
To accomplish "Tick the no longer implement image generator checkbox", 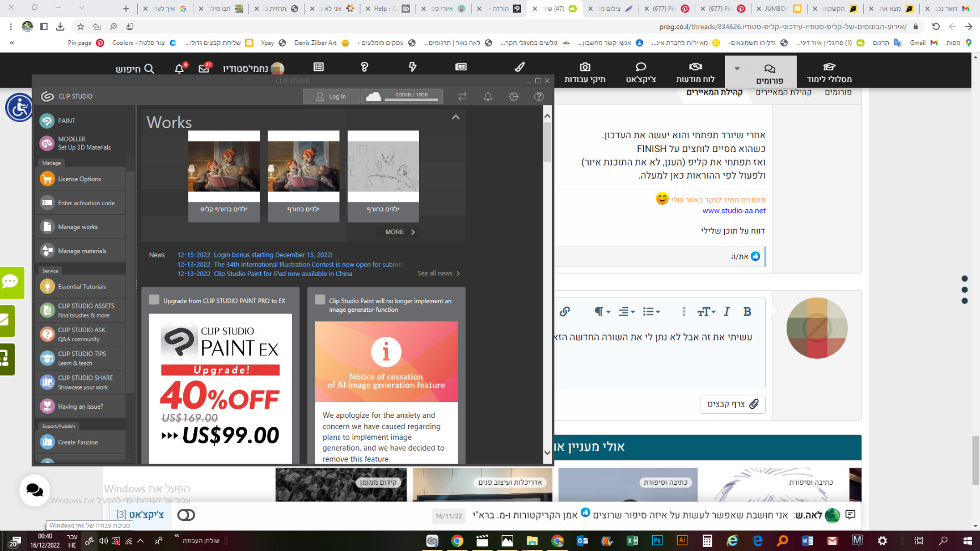I will click(320, 300).
